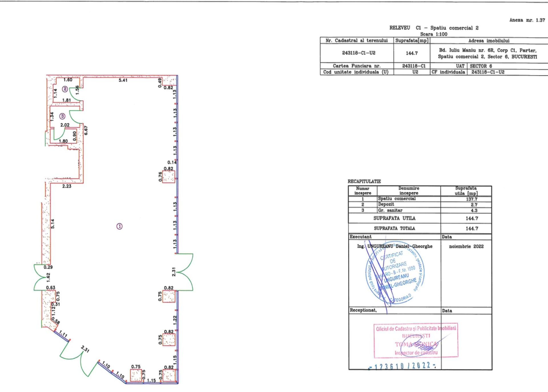Click the 'Scara 1:100' scale text
The image size is (548, 392).
[x=434, y=34]
